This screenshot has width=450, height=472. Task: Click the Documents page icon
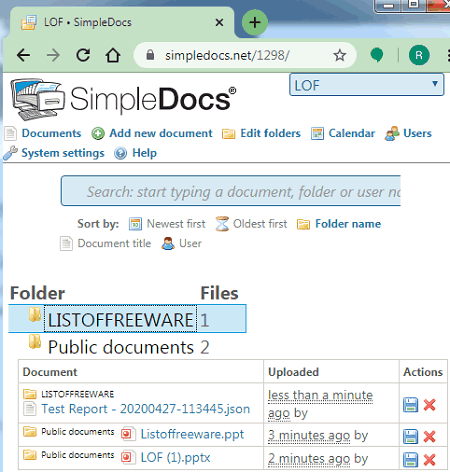10,134
